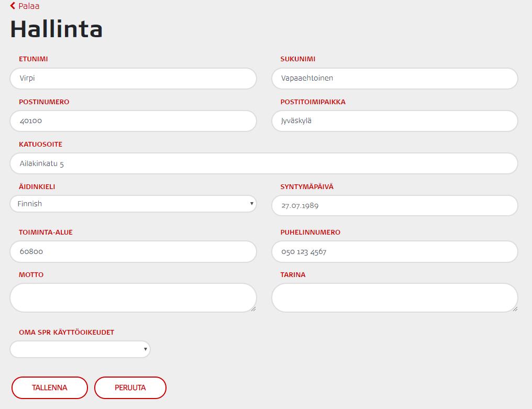Click the Puhelinnumero field 050 123 4567
Image resolution: width=532 pixels, height=409 pixels.
(395, 251)
